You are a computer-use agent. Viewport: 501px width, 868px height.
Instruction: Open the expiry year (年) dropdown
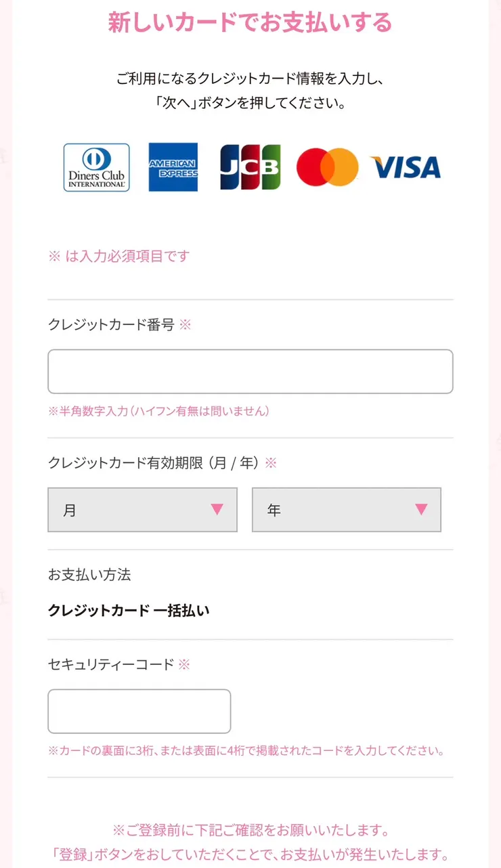click(346, 510)
